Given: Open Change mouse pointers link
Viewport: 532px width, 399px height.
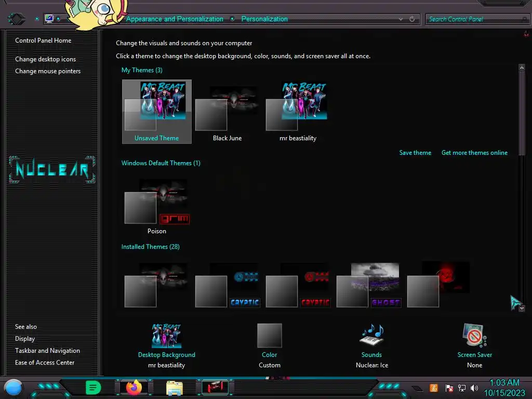Looking at the screenshot, I should [48, 71].
